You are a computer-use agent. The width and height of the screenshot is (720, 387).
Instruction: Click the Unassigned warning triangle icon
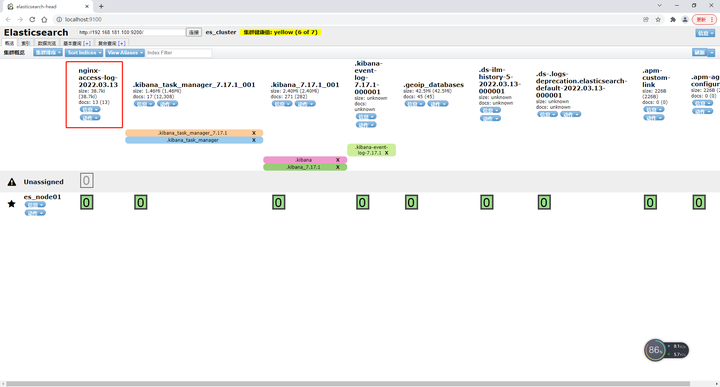pos(12,182)
